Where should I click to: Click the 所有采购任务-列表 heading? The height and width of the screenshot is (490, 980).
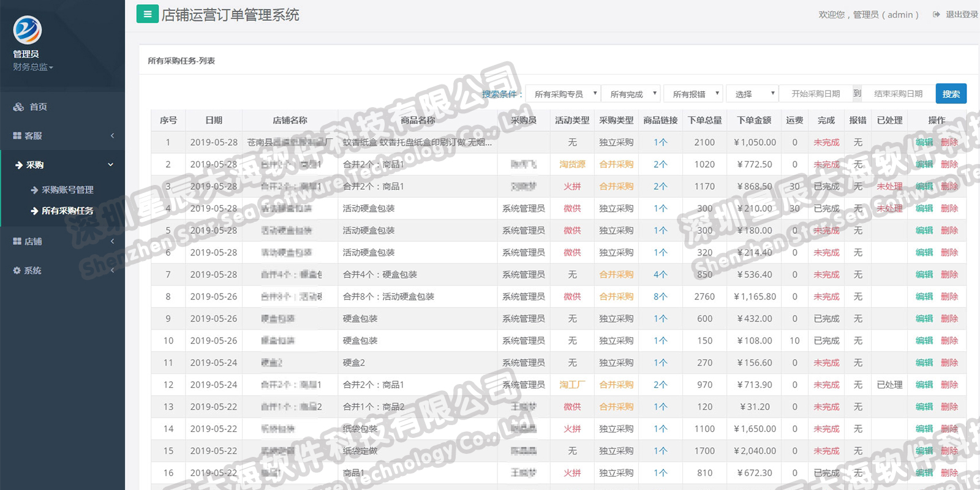point(181,61)
